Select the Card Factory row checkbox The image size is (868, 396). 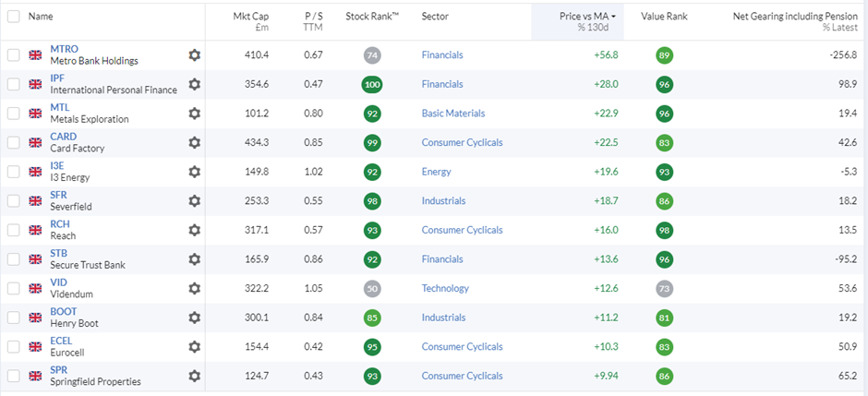click(13, 142)
